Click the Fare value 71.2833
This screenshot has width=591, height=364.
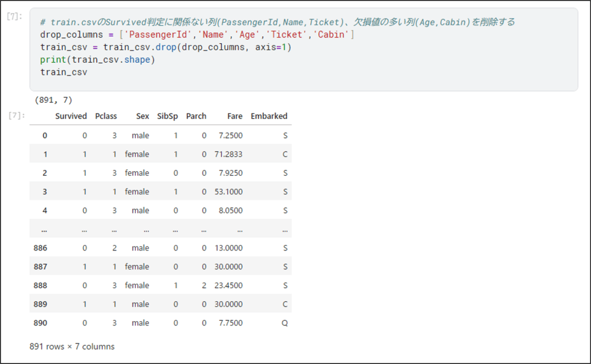coord(229,154)
